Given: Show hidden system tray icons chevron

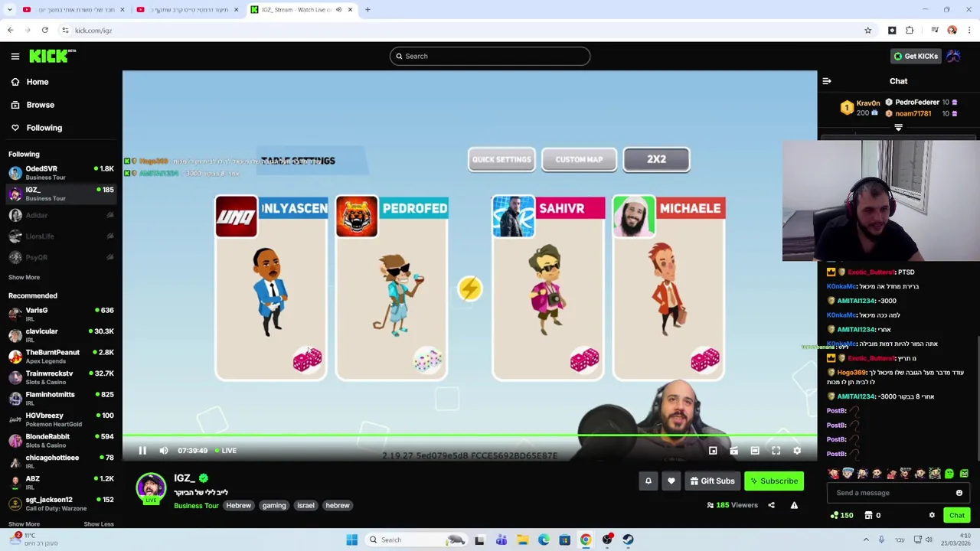Looking at the screenshot, I should point(867,540).
